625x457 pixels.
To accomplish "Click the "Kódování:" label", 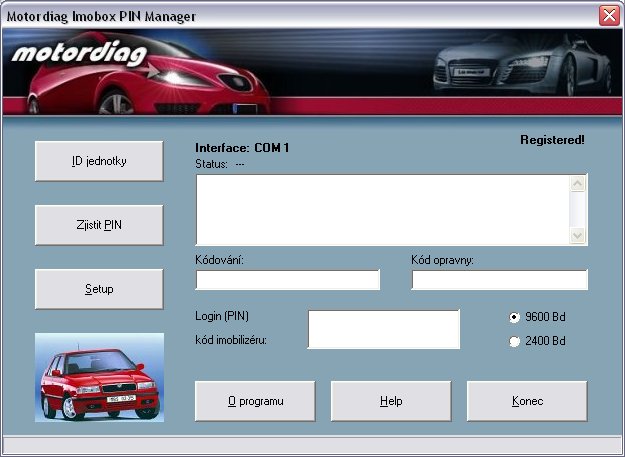I will point(219,260).
